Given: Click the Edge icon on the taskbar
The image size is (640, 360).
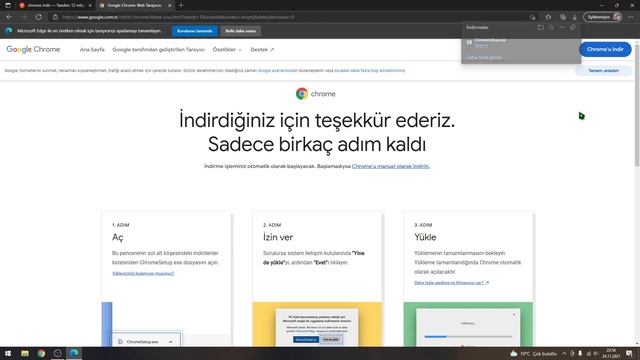Looking at the screenshot, I should point(74,353).
